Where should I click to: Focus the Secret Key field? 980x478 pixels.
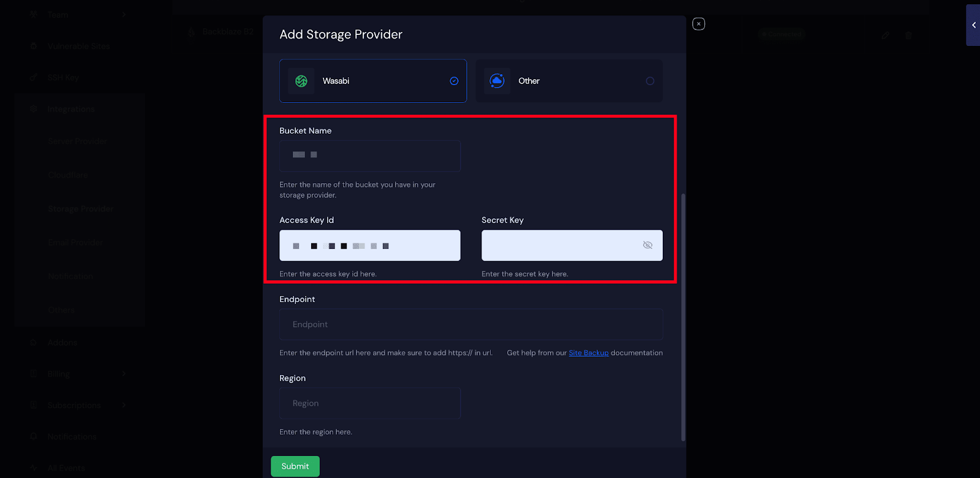click(572, 245)
